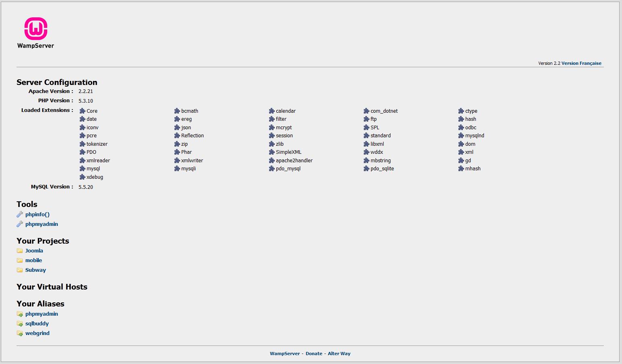Click the pcre extension name

92,135
